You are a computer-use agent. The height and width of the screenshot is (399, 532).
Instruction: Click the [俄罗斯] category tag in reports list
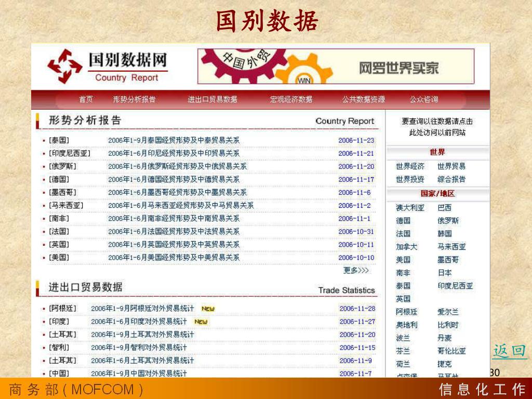tap(62, 166)
